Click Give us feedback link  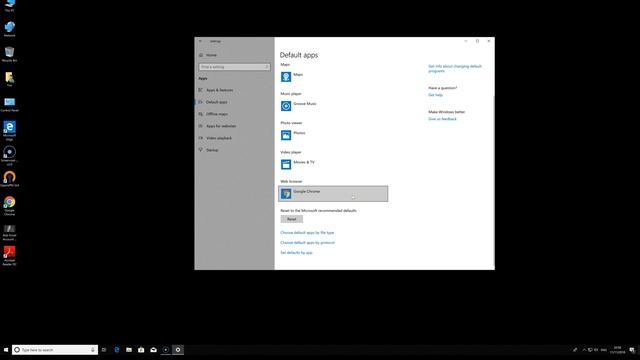coord(442,119)
